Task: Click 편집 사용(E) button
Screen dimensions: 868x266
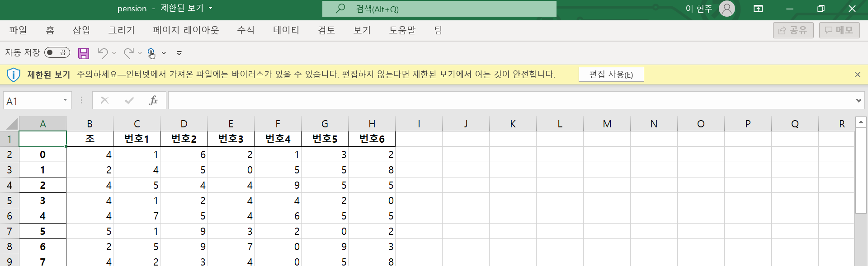Action: coord(611,75)
